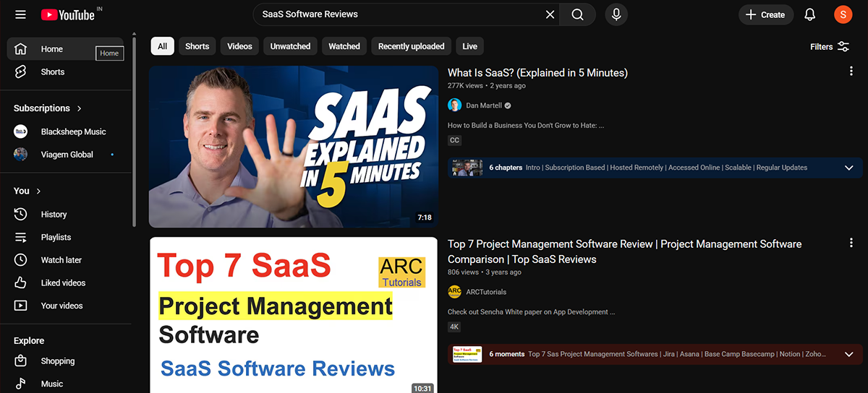868x393 pixels.
Task: Expand the Subscriptions section
Action: [x=48, y=108]
